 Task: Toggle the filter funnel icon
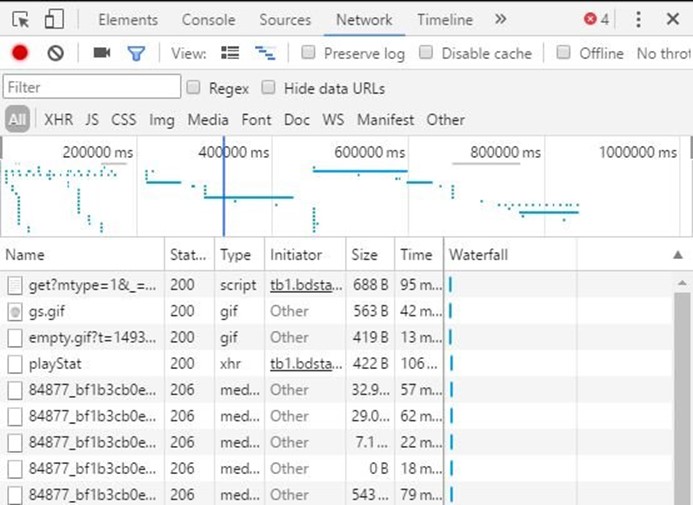pyautogui.click(x=135, y=53)
